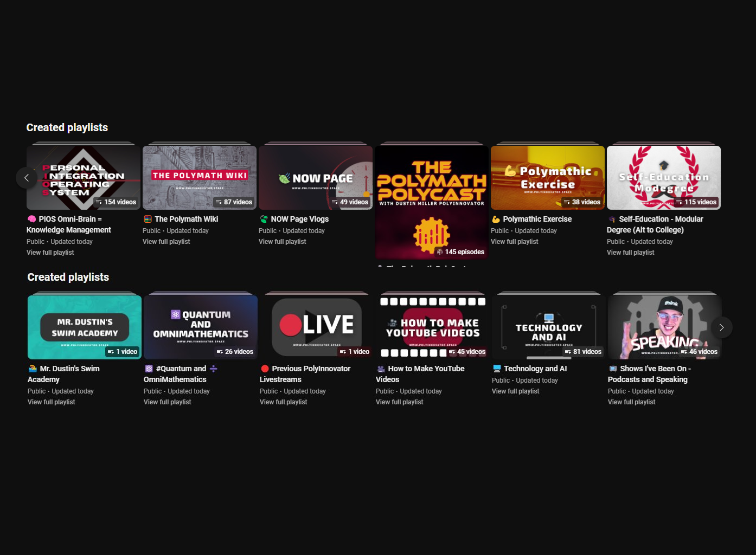This screenshot has width=756, height=555.
Task: Click computer icon beside Technology and AI title
Action: point(497,369)
